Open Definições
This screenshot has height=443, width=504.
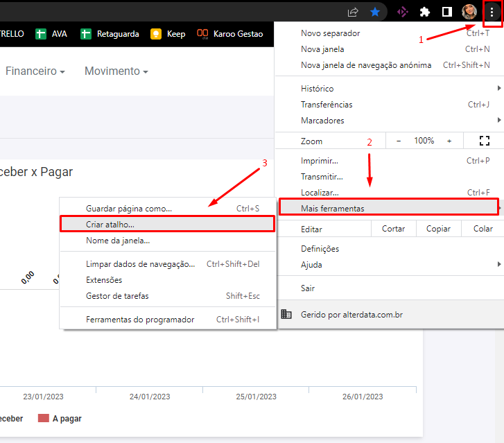389,249
